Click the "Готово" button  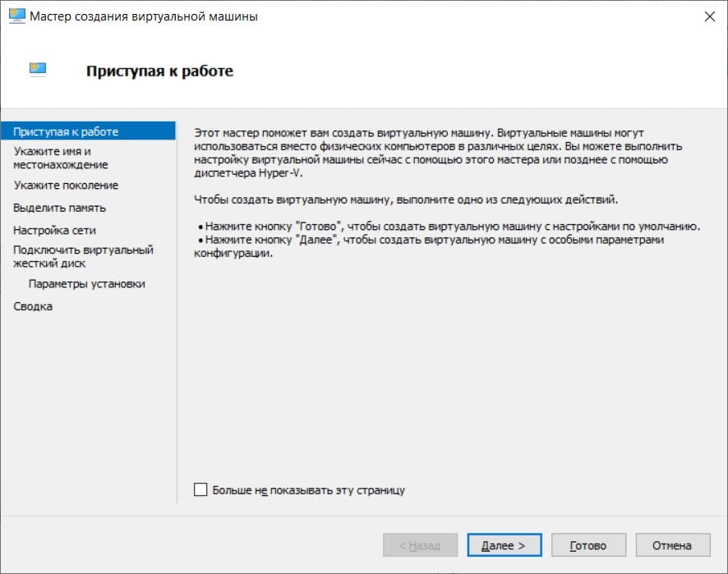point(588,544)
